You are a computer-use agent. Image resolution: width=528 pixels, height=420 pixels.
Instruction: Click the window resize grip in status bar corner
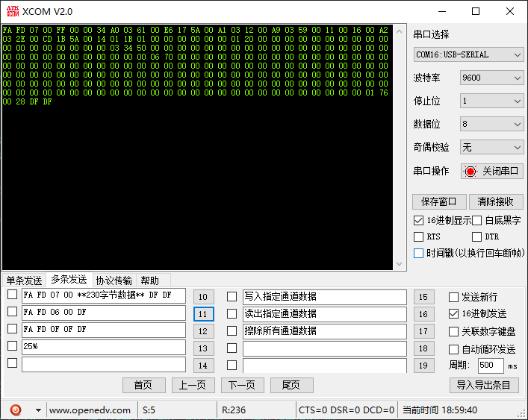pyautogui.click(x=523, y=414)
